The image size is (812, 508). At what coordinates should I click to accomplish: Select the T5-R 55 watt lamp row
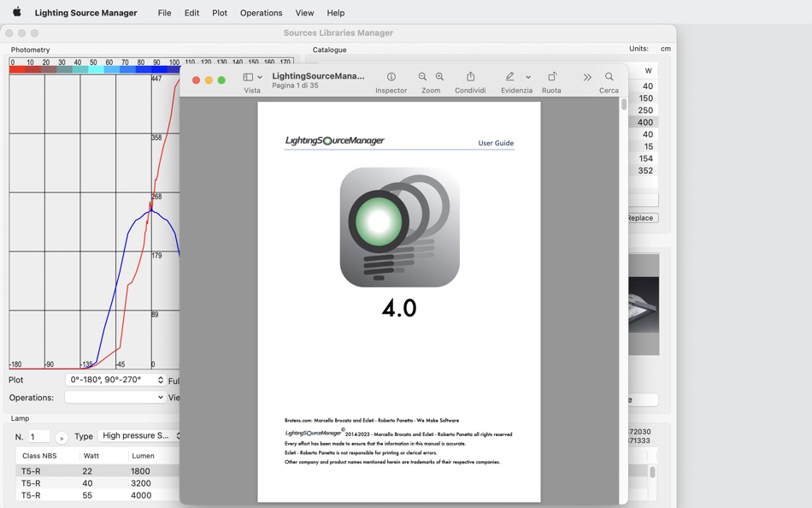pos(98,495)
